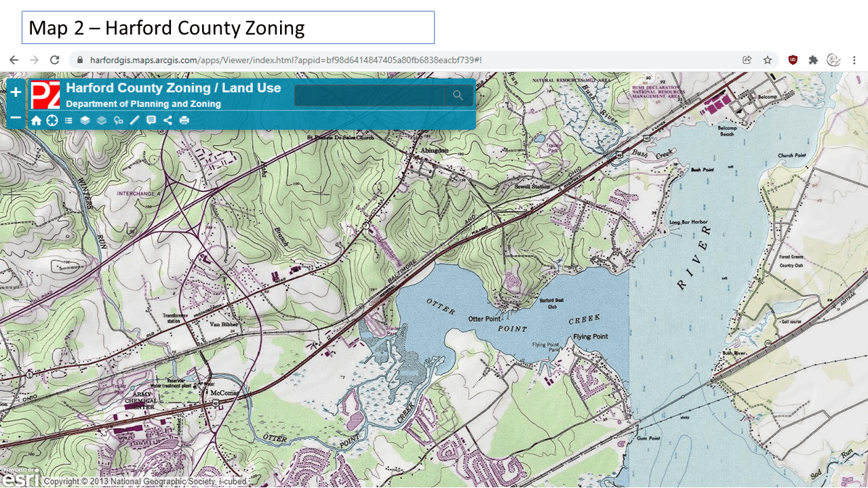868x488 pixels.
Task: Bookmark the page with the star
Action: (767, 60)
